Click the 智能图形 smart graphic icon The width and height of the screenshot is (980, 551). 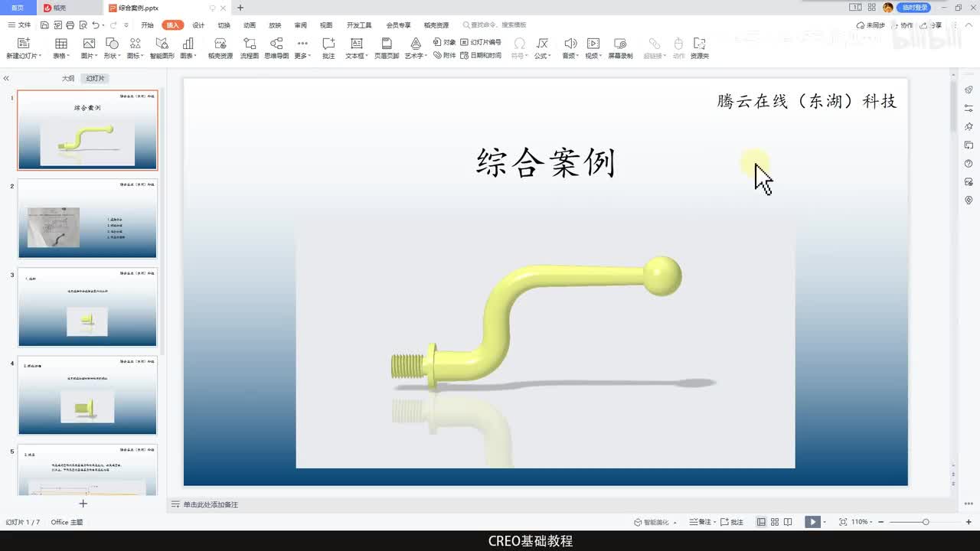tap(162, 43)
